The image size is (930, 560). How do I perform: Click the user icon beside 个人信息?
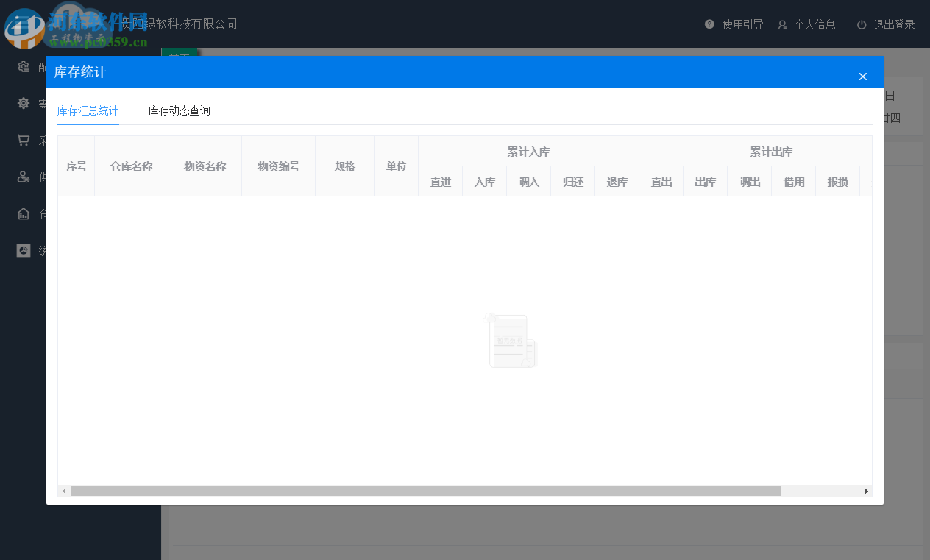pyautogui.click(x=782, y=24)
